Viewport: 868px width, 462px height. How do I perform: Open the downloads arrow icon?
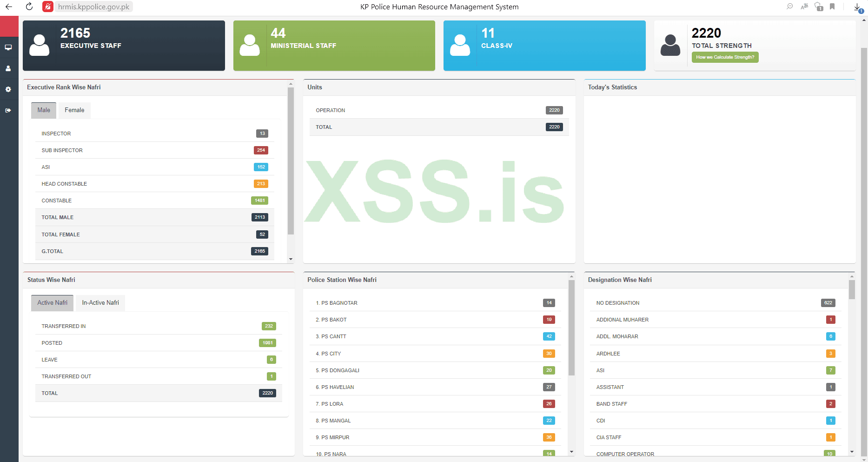click(857, 7)
